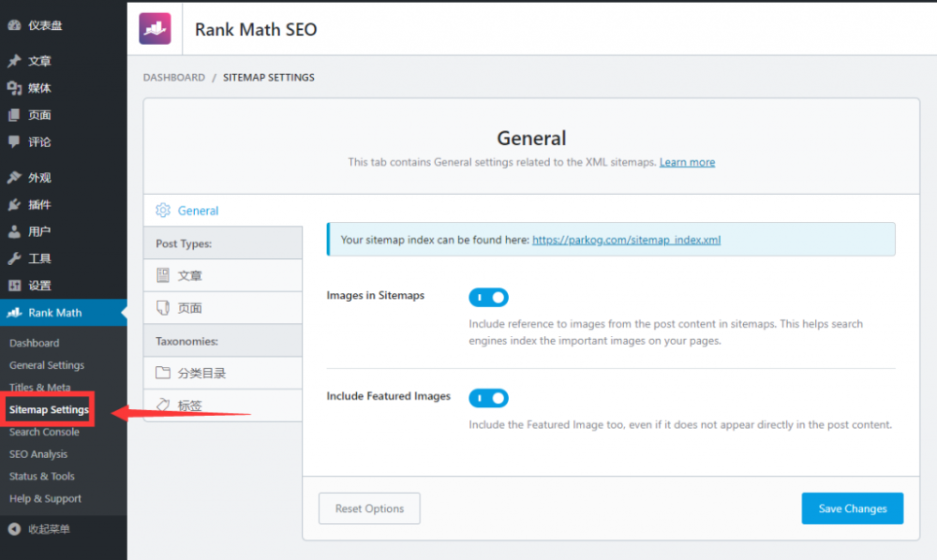Disable Include Featured Images switch

488,398
